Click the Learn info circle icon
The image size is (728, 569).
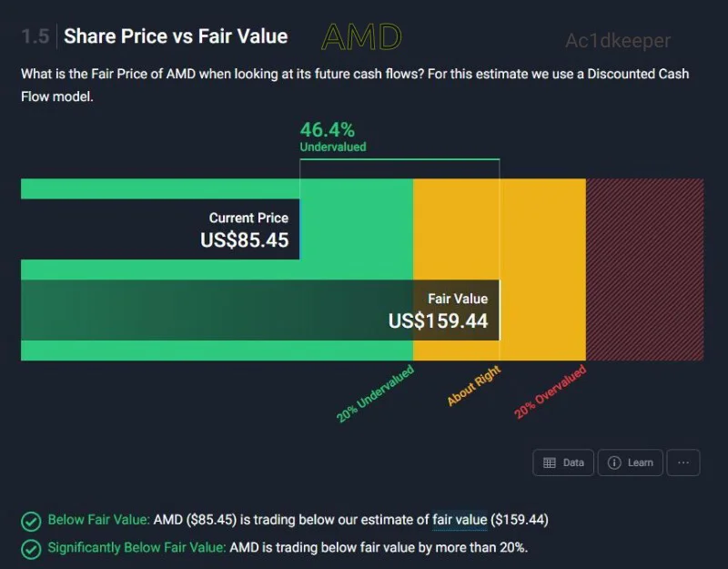(614, 462)
